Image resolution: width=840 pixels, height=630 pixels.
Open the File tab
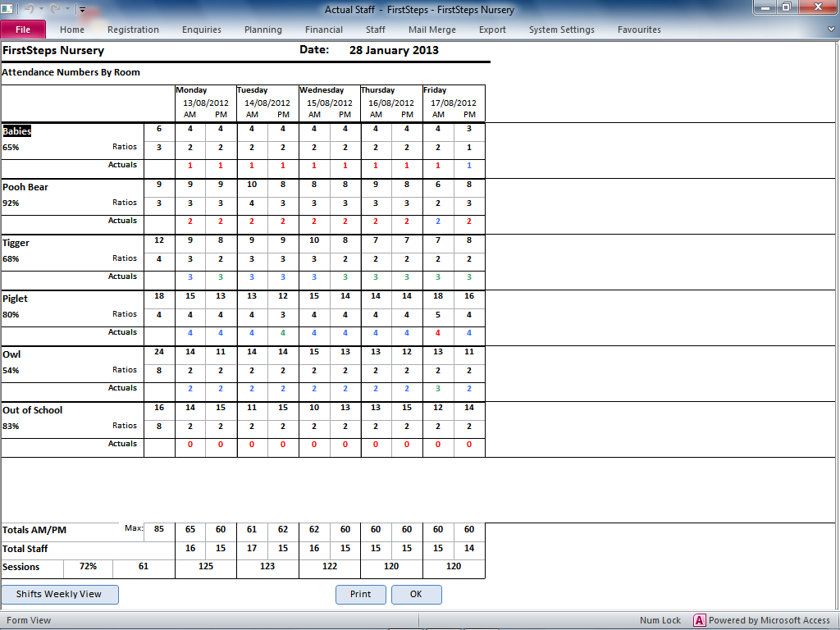[23, 30]
